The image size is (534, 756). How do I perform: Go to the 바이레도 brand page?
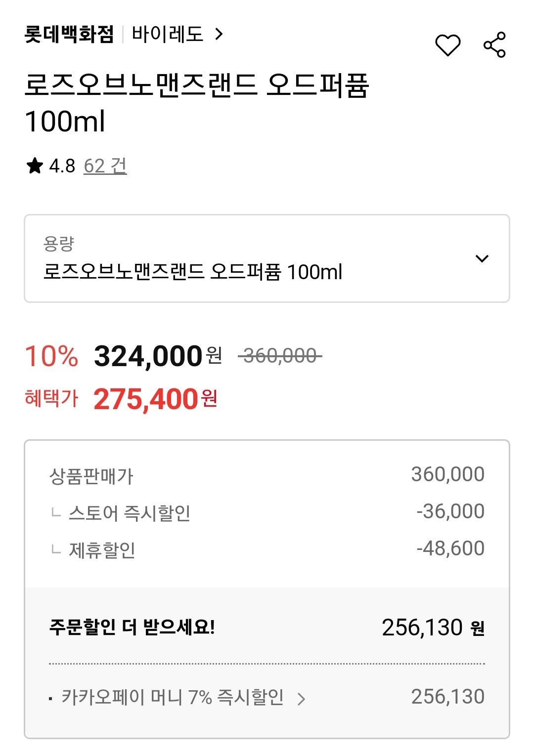[168, 34]
